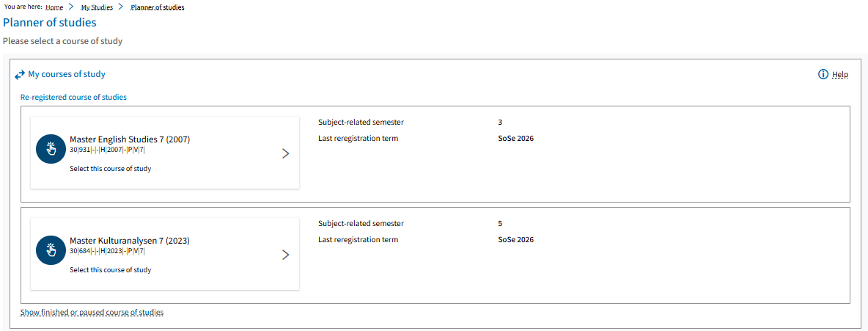
Task: Click the 30|931 code under English Studies
Action: [x=107, y=150]
